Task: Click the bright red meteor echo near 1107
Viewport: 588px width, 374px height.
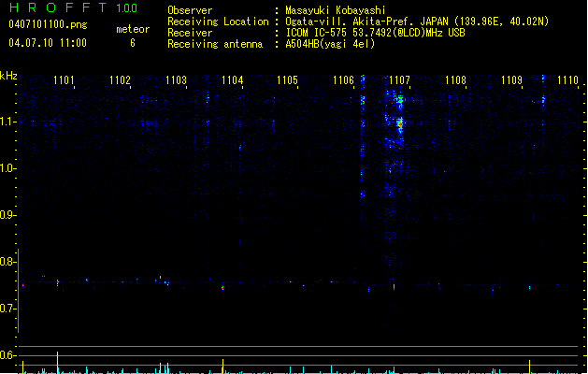Action: point(400,123)
